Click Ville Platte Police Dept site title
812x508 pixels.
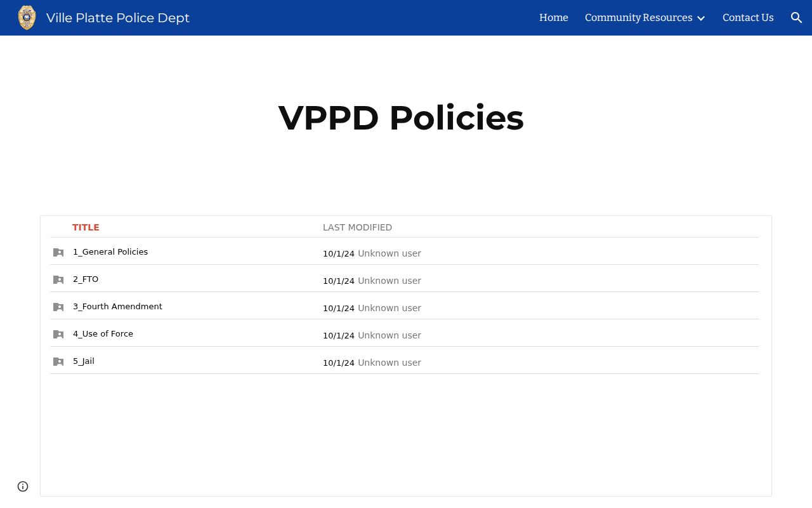click(118, 18)
